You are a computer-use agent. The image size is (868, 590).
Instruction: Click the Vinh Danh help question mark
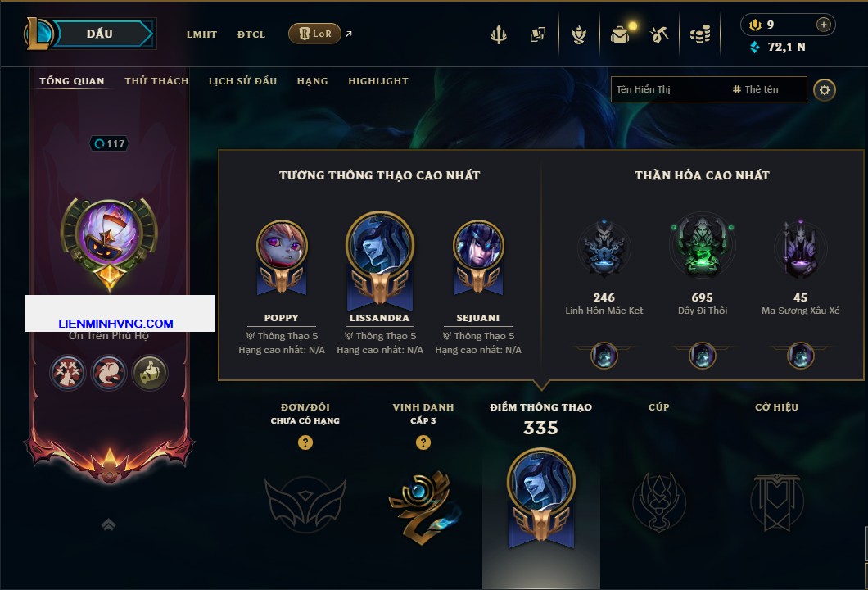coord(423,442)
